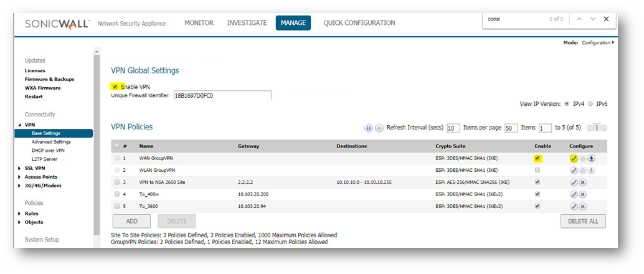Click the DELETE ALL button
Screen dimensions: 644x274
coord(583,221)
